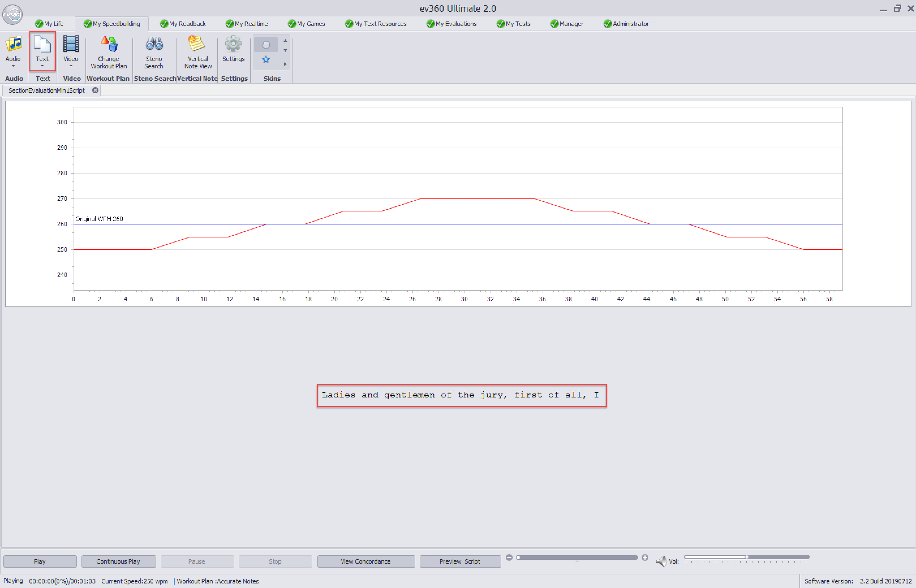Expand the Text dropdown in ribbon
916x588 pixels.
(x=42, y=66)
